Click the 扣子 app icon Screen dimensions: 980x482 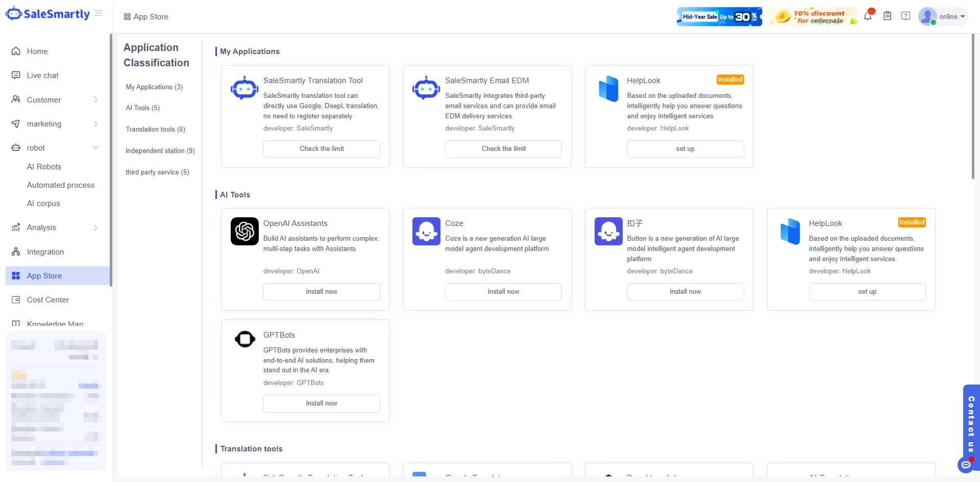point(608,232)
